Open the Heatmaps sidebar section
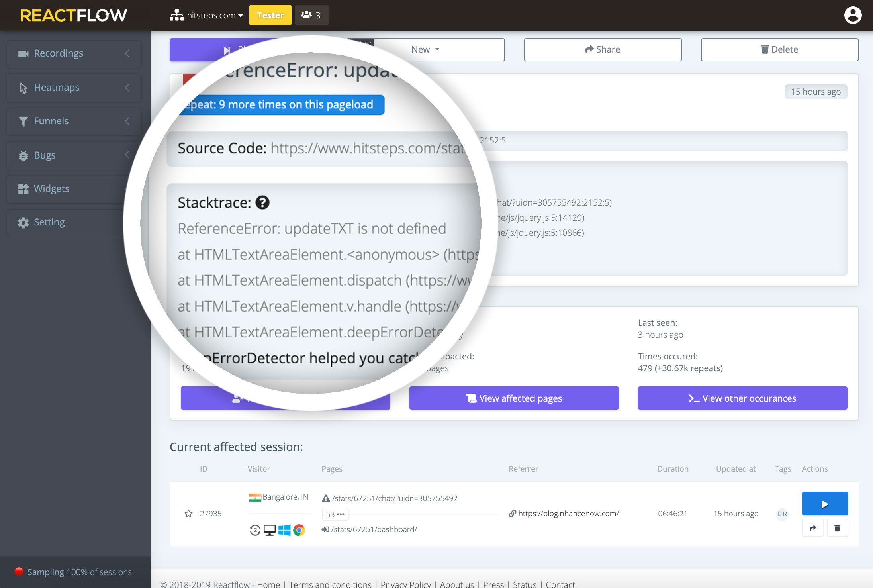 pyautogui.click(x=74, y=88)
